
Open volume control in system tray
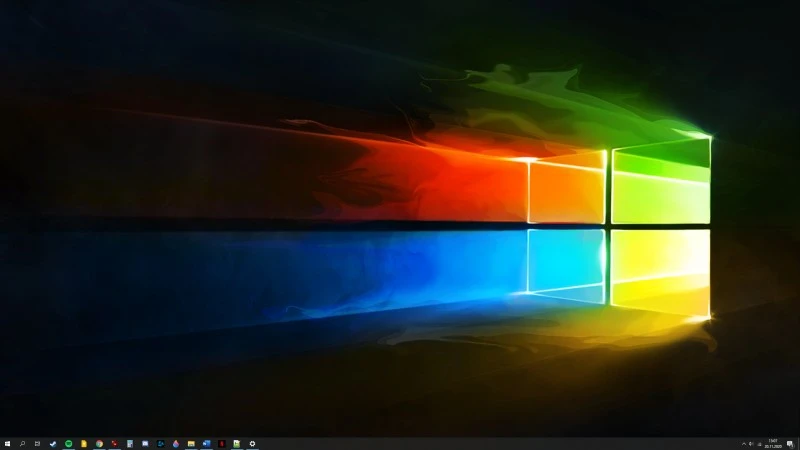[751, 444]
